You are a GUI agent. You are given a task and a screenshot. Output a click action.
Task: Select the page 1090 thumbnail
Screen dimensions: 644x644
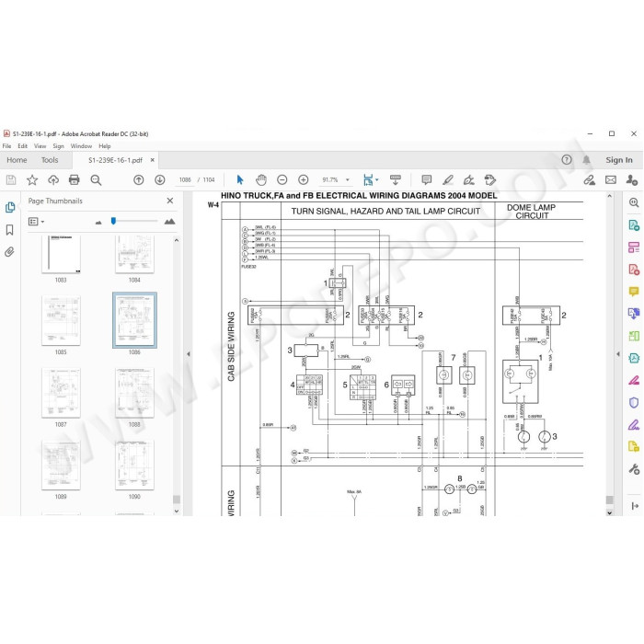tap(134, 465)
